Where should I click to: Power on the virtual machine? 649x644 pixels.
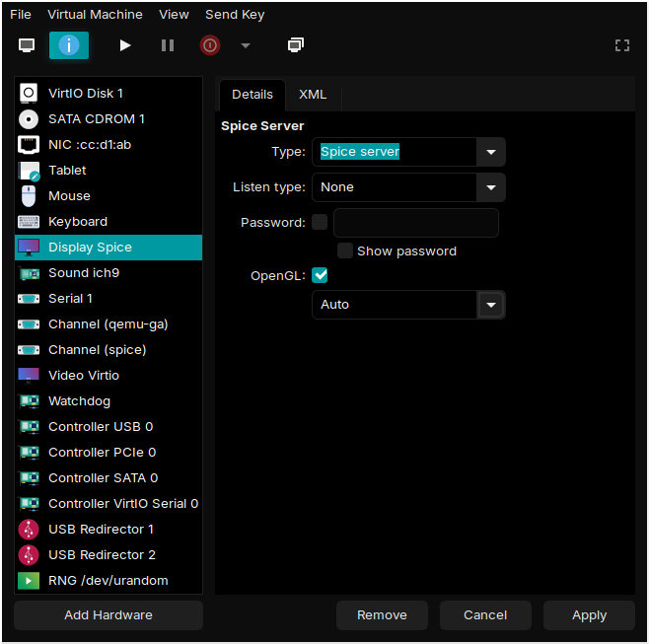[x=124, y=45]
